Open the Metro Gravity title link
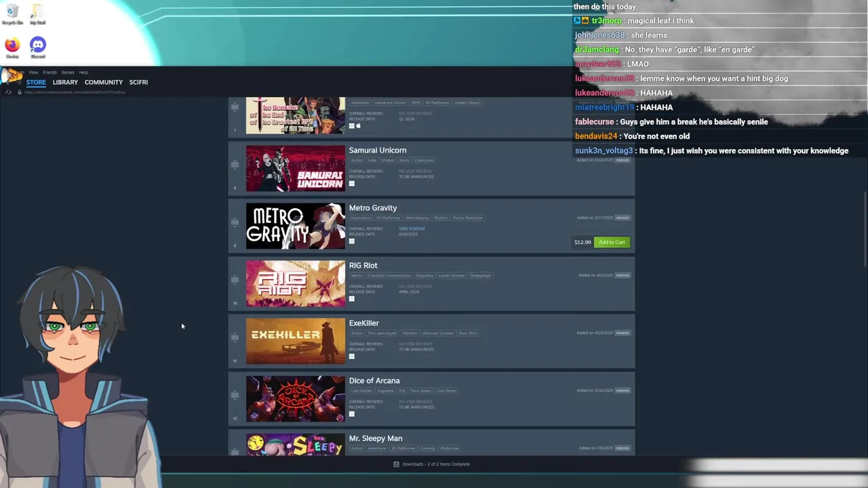Screen dimensions: 868x488 (373, 208)
